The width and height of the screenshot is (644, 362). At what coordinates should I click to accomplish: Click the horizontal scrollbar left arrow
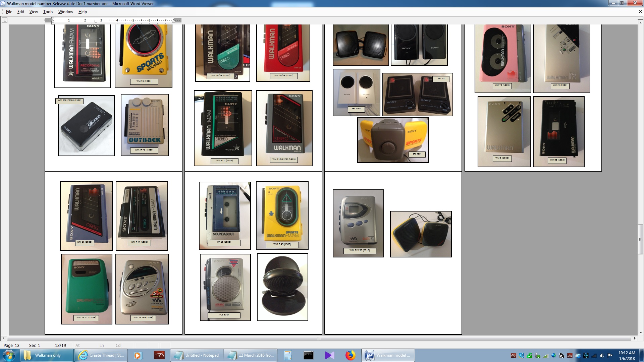3,338
